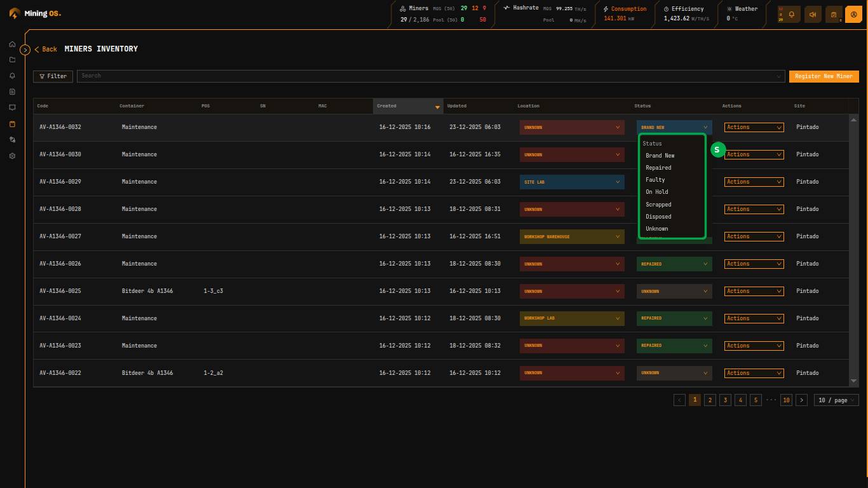The image size is (868, 488).
Task: Expand the Actions dropdown for AV-A1346-0026
Action: click(x=754, y=264)
